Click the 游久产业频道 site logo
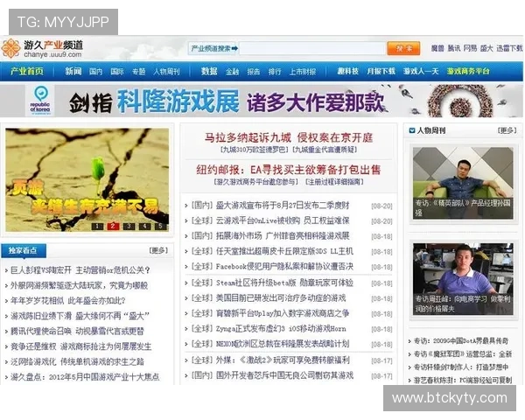The width and height of the screenshot is (525, 420). (42, 49)
